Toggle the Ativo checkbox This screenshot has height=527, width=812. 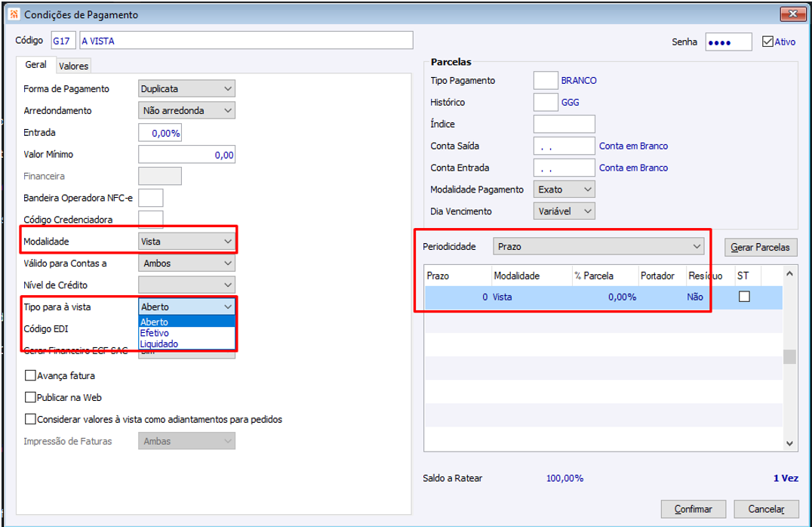[767, 42]
